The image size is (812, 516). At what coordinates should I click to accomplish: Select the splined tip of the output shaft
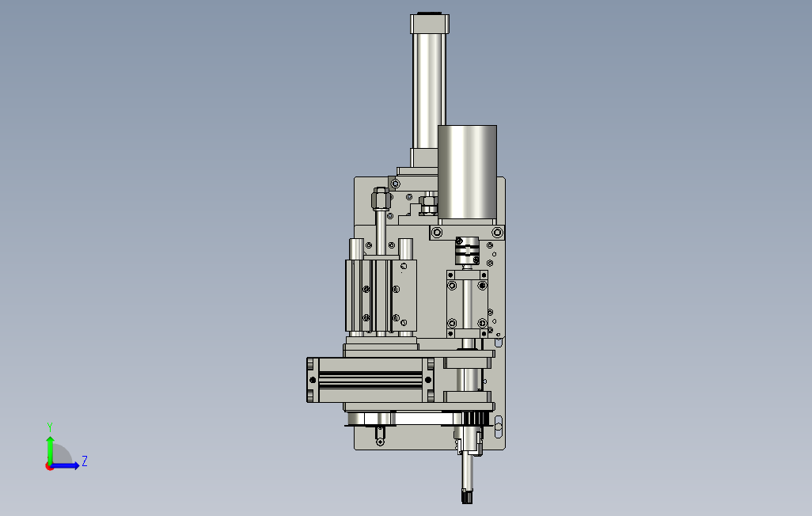[467, 495]
